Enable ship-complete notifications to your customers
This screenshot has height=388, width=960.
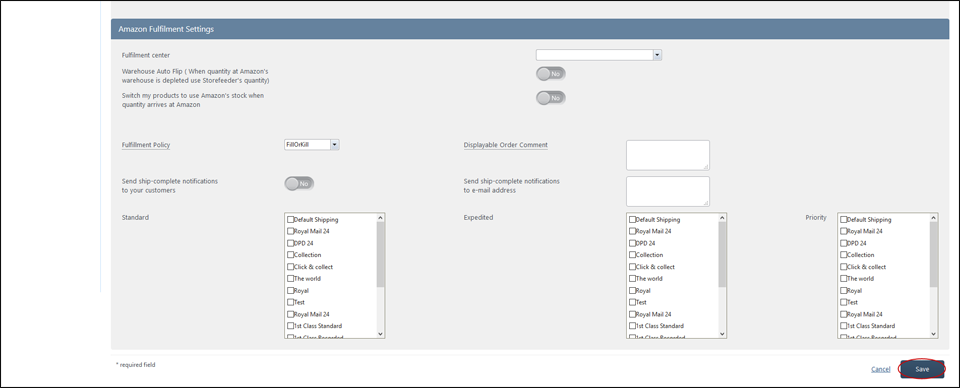[x=299, y=183]
